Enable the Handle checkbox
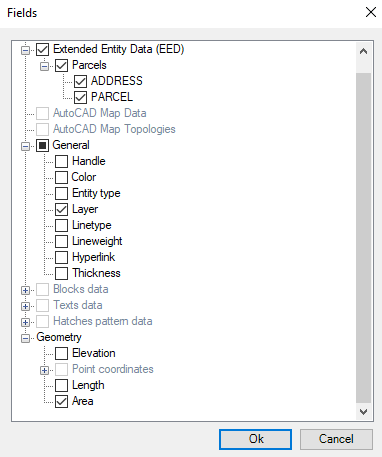Screen dimensions: 382x457 point(62,161)
